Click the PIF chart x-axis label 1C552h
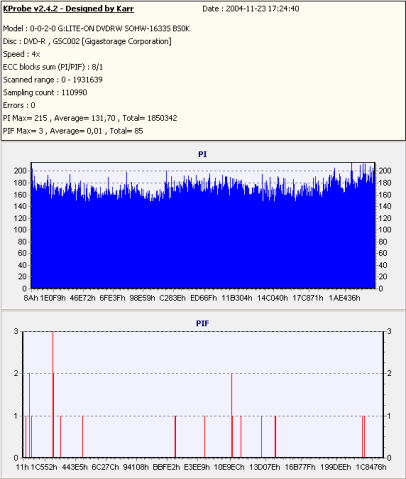Screen dimensions: 406x479 pos(44,467)
